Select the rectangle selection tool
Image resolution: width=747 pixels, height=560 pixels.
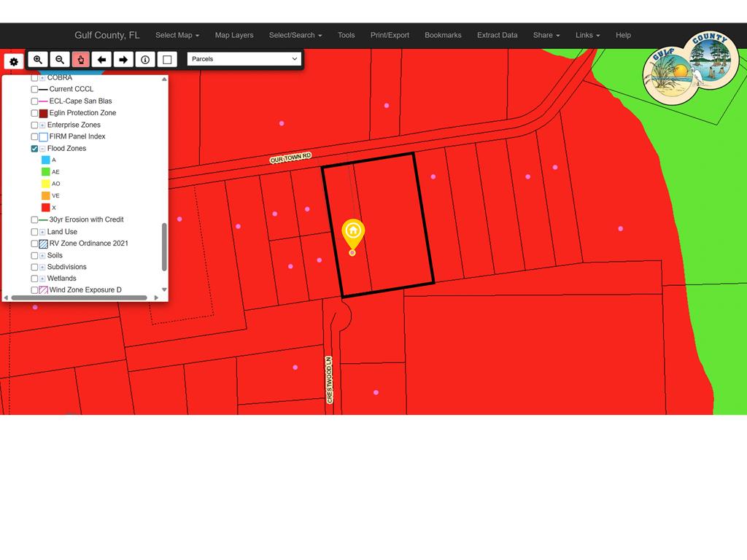click(x=167, y=60)
